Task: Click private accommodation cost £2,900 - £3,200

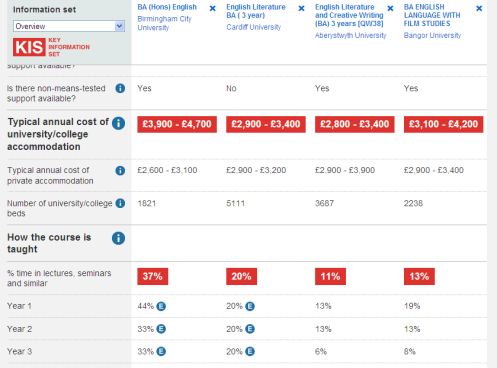Action: click(256, 170)
